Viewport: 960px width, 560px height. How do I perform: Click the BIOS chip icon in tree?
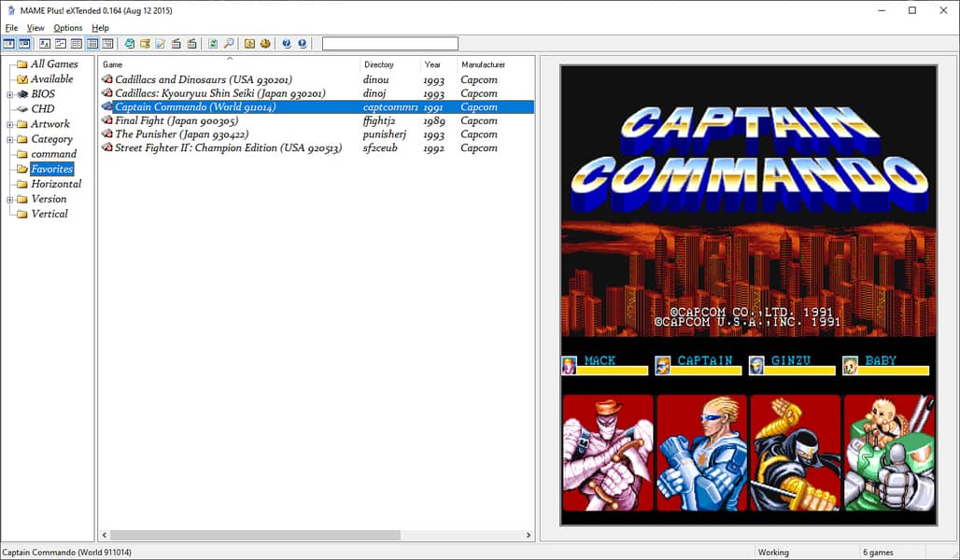click(x=22, y=94)
